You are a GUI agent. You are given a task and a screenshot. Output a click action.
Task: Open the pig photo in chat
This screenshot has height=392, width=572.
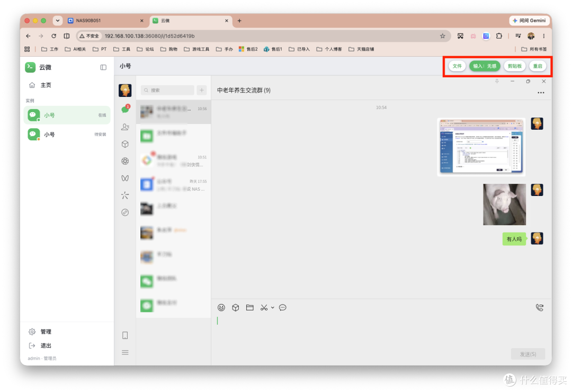505,204
